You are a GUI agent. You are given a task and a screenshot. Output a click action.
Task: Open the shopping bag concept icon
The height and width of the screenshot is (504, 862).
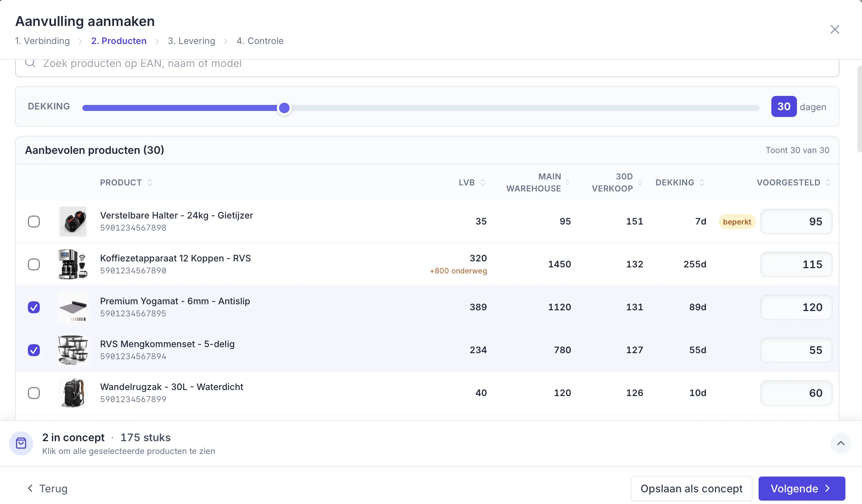pyautogui.click(x=21, y=443)
